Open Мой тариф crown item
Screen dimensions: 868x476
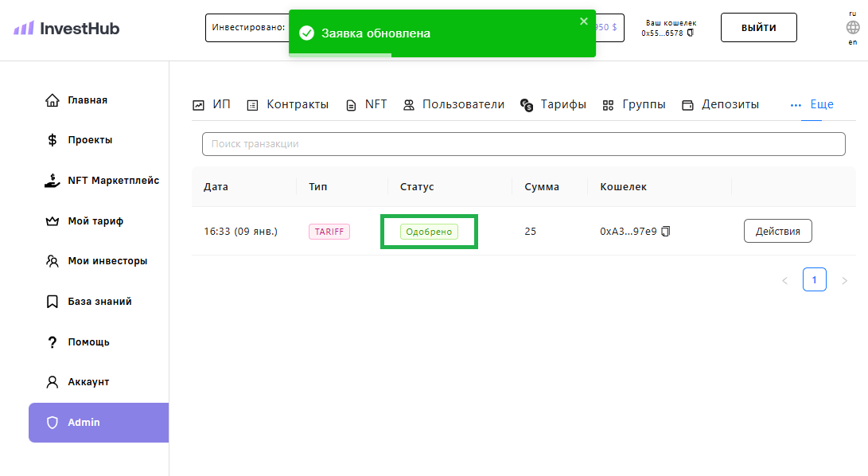click(x=95, y=221)
